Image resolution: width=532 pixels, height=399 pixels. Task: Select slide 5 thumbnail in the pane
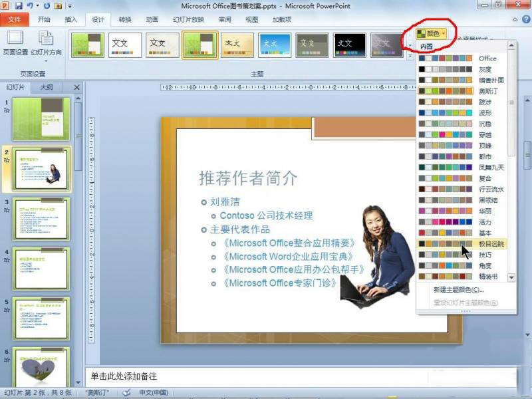41,319
